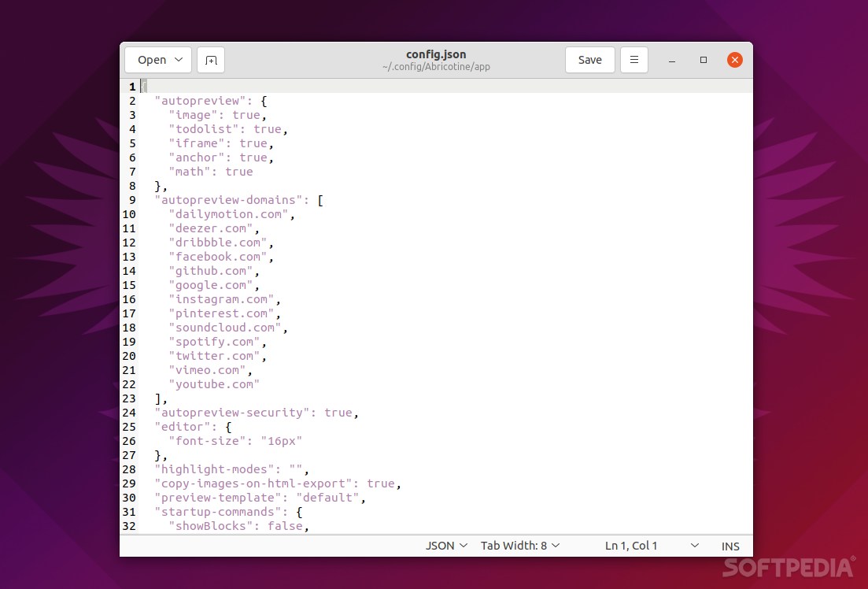Select the "deezer.com" entry
Screen dimensions: 868x589
click(214, 228)
